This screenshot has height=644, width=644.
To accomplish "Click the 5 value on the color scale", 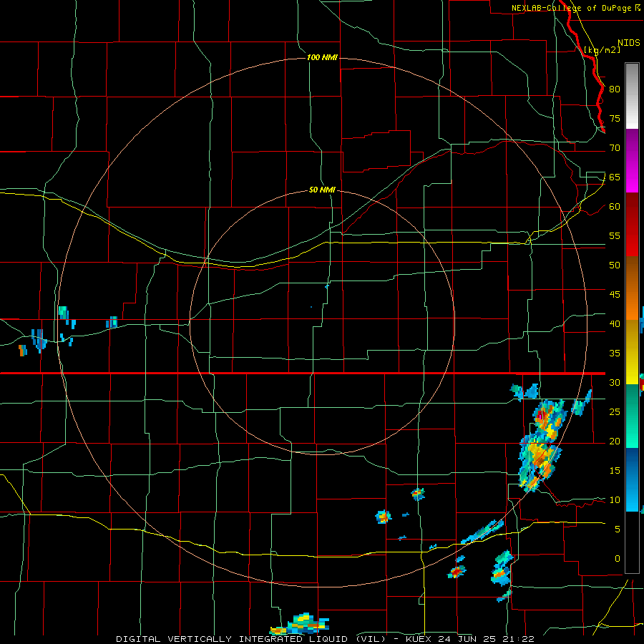I will coord(618,530).
